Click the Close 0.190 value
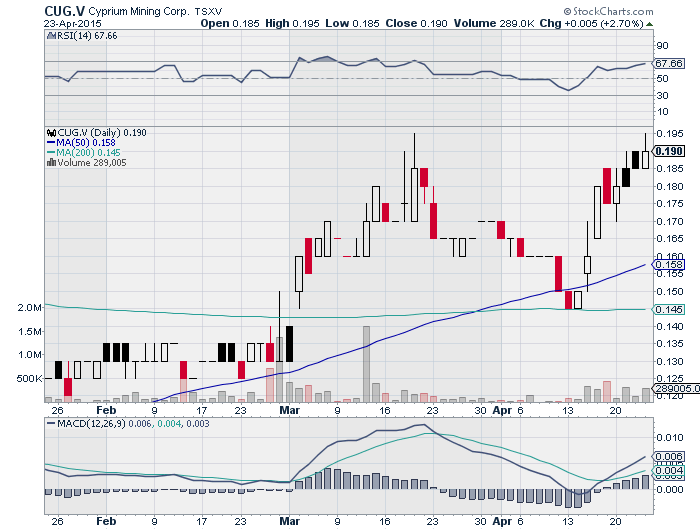 pos(416,23)
